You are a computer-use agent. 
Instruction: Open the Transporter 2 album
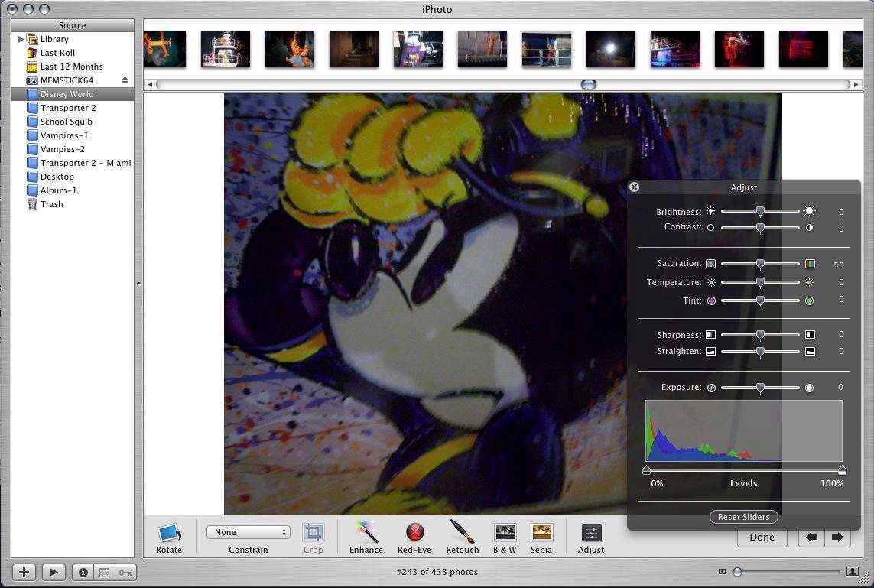(73, 108)
